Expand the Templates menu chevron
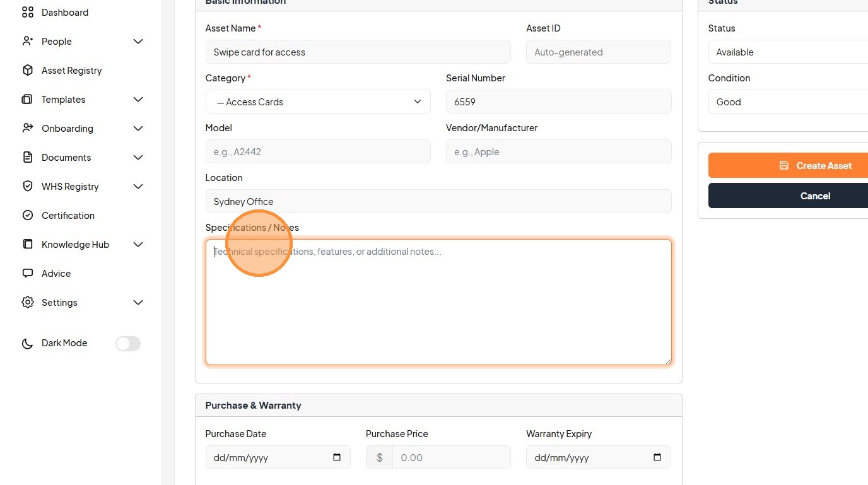868x485 pixels. click(138, 99)
